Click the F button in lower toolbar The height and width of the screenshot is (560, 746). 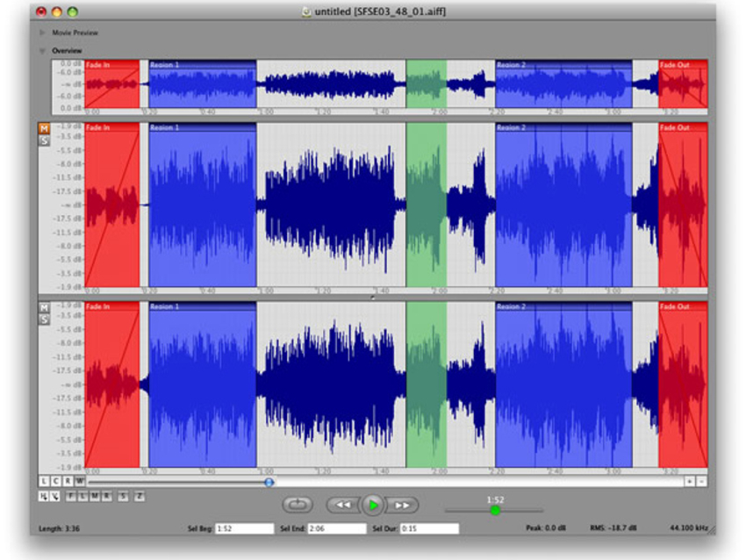coord(71,497)
